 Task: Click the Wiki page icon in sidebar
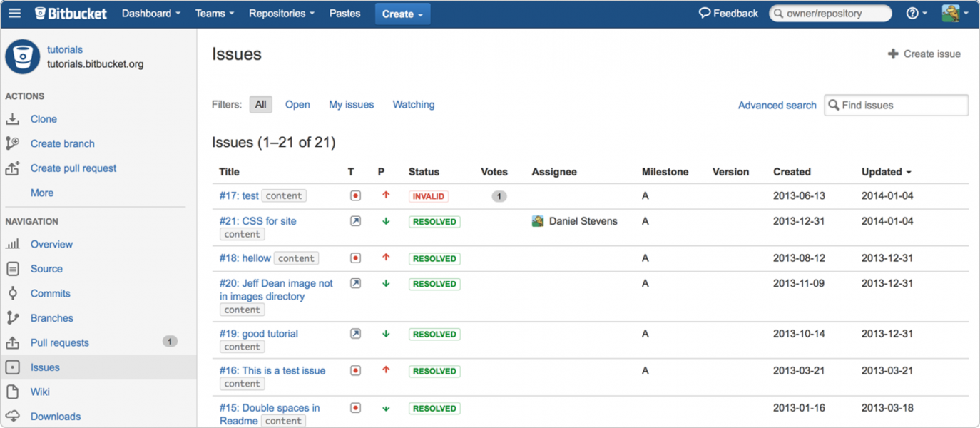[13, 392]
